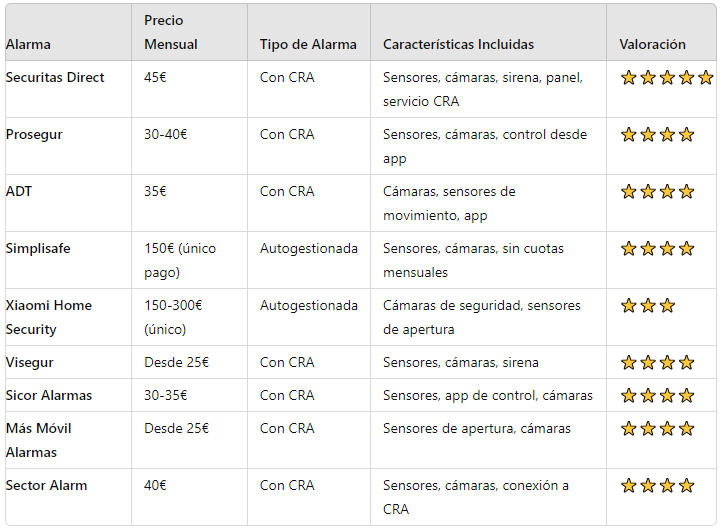Click the Securitas Direct row name
This screenshot has width=721, height=529.
(x=55, y=77)
